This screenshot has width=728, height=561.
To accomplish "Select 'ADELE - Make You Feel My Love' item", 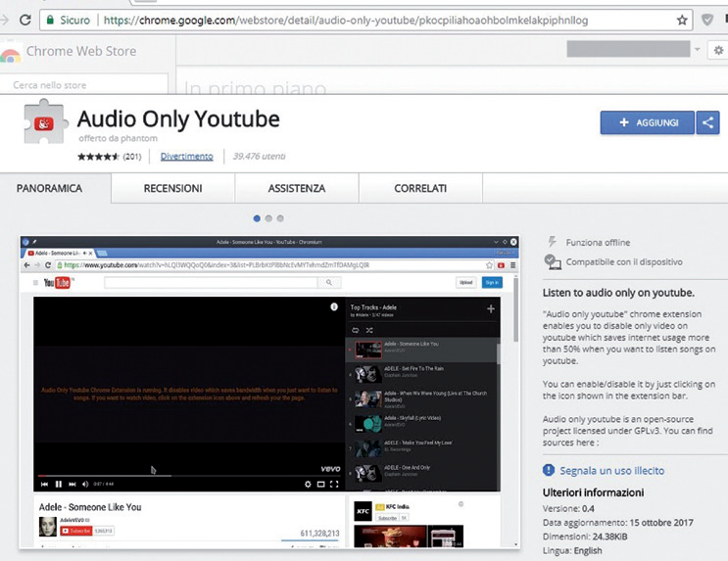I will click(x=421, y=448).
